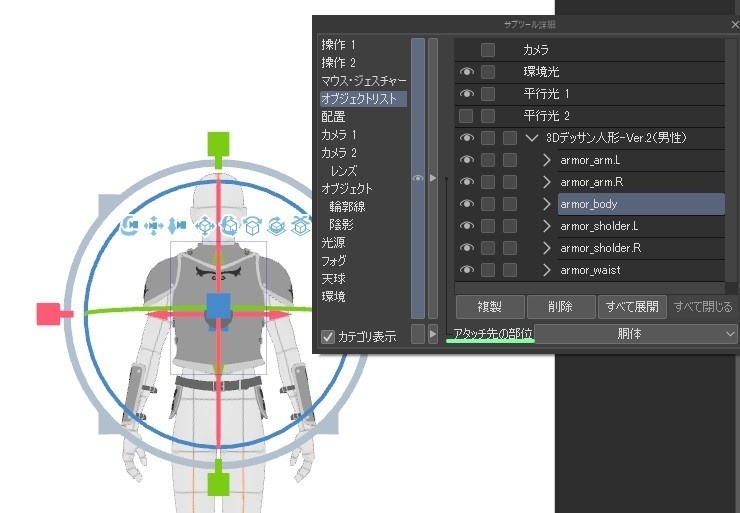Click the object list vertical scrollbar

click(731, 160)
